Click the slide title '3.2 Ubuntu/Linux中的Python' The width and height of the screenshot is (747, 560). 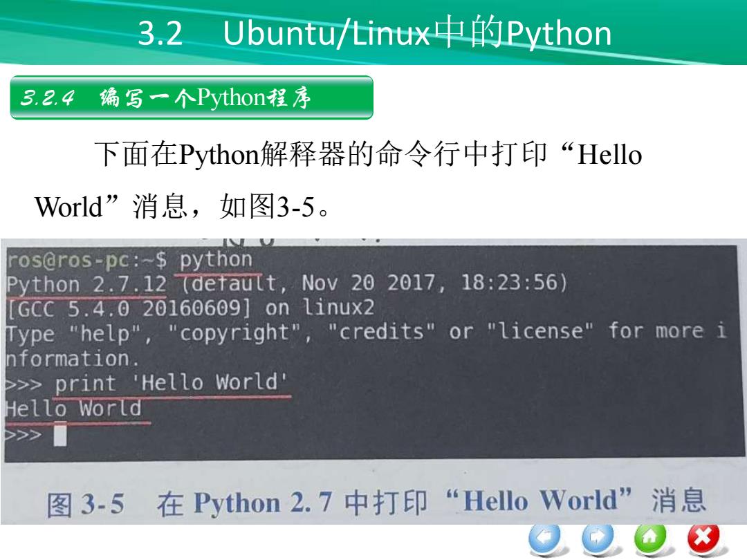tap(375, 33)
